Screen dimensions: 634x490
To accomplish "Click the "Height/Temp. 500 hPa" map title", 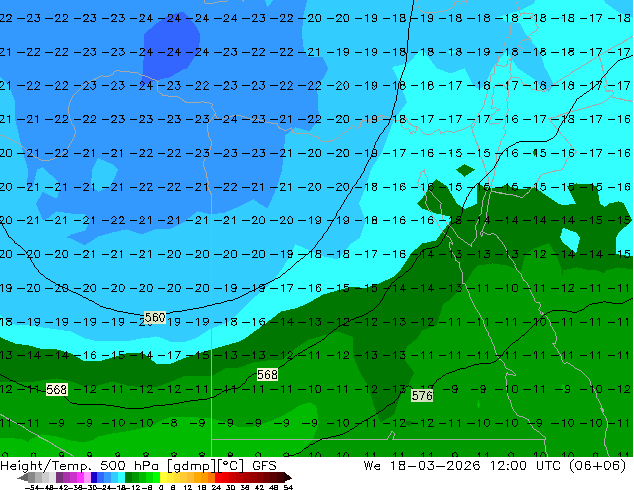I will [x=79, y=466].
